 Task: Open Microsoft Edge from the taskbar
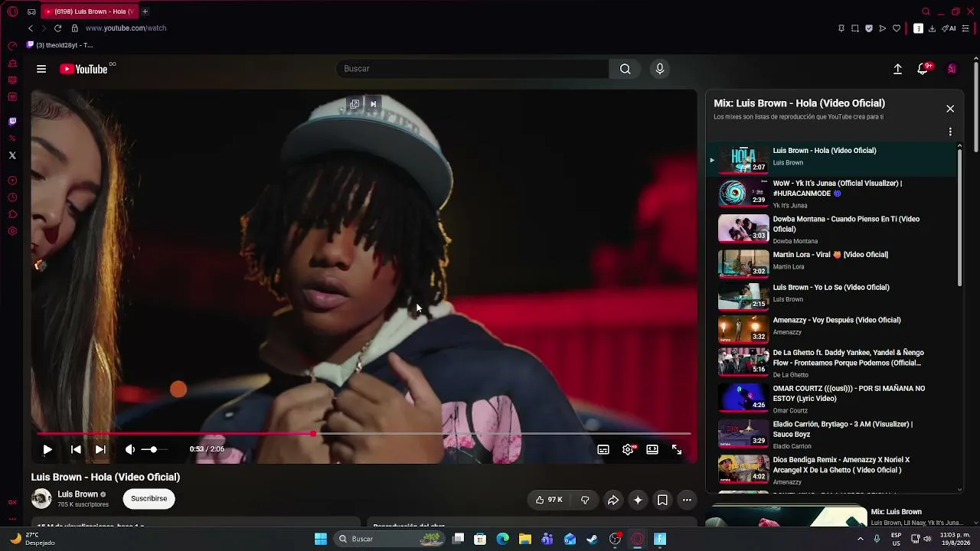[502, 539]
